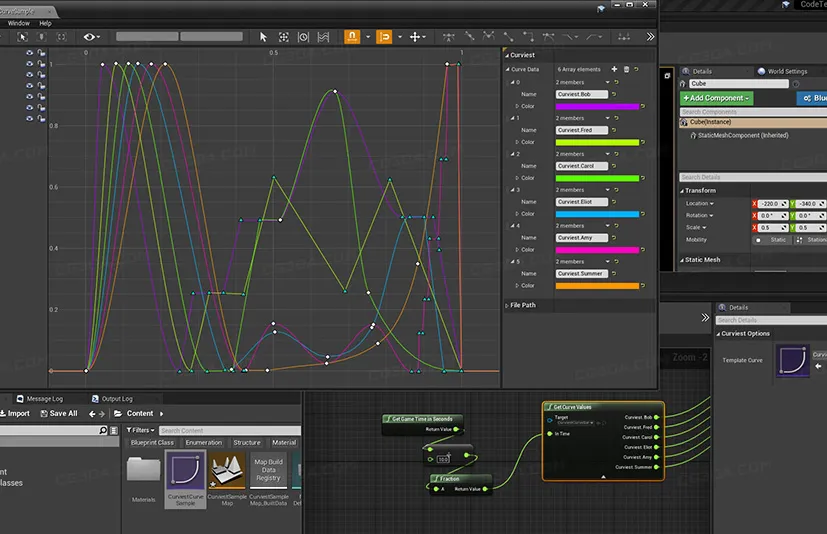The height and width of the screenshot is (534, 827).
Task: Click the orange color swatch for Curviest.Summer
Action: point(597,285)
